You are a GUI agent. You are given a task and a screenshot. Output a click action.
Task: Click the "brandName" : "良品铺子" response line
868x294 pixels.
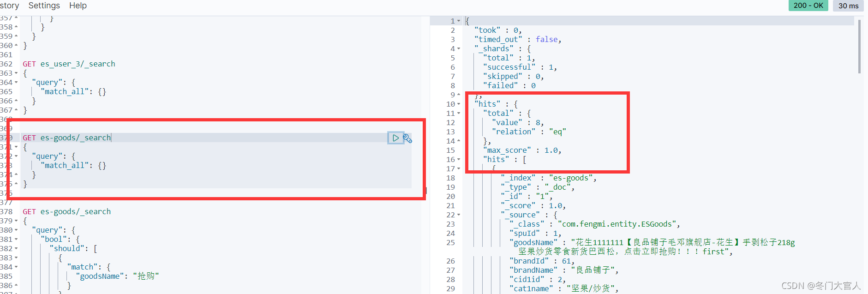click(564, 270)
